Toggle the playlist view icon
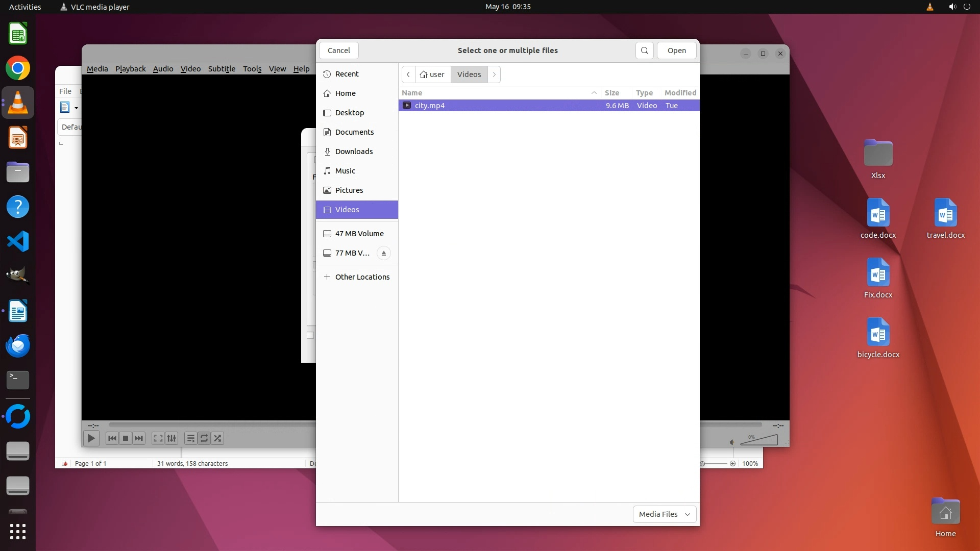The image size is (980, 551). click(190, 438)
